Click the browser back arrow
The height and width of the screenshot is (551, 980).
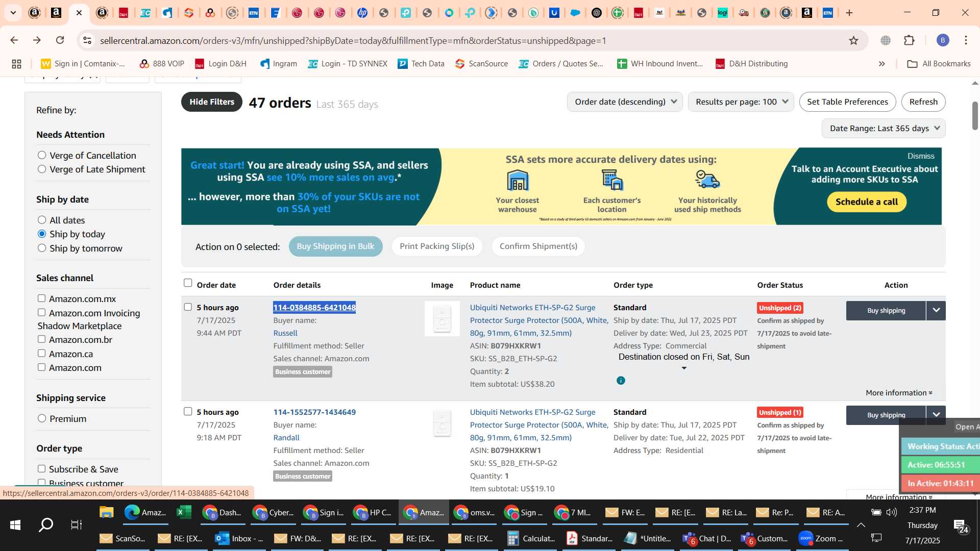[14, 40]
